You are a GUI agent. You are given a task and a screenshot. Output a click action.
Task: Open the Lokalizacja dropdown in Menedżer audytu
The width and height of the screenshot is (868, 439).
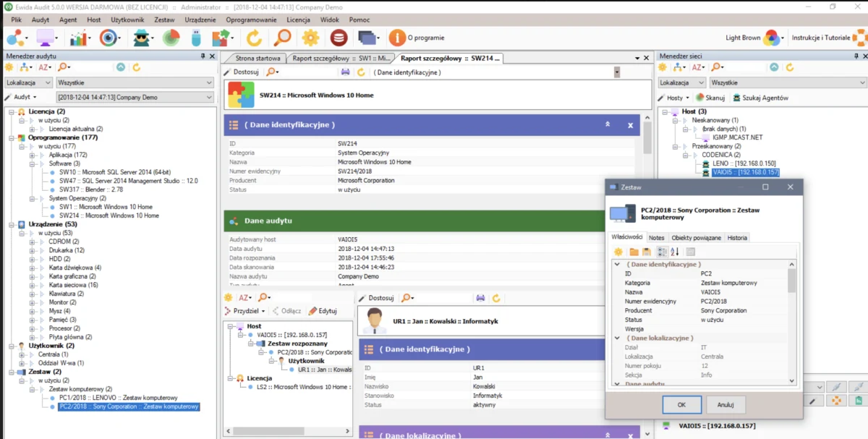click(28, 83)
